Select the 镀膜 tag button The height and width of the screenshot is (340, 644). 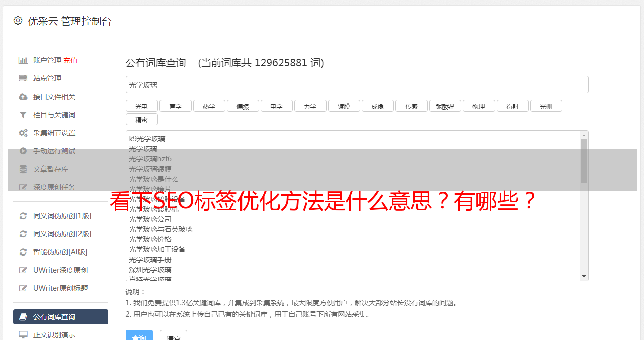point(344,106)
